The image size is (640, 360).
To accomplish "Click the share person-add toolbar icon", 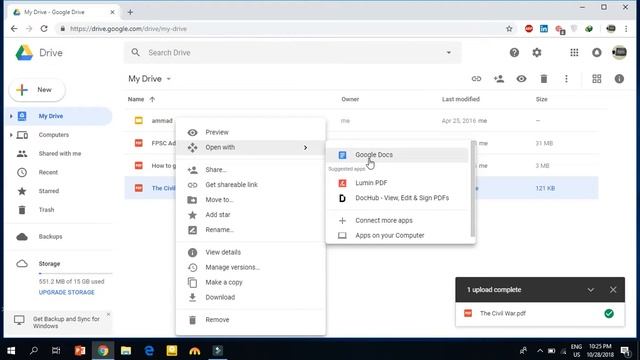I will click(x=499, y=79).
